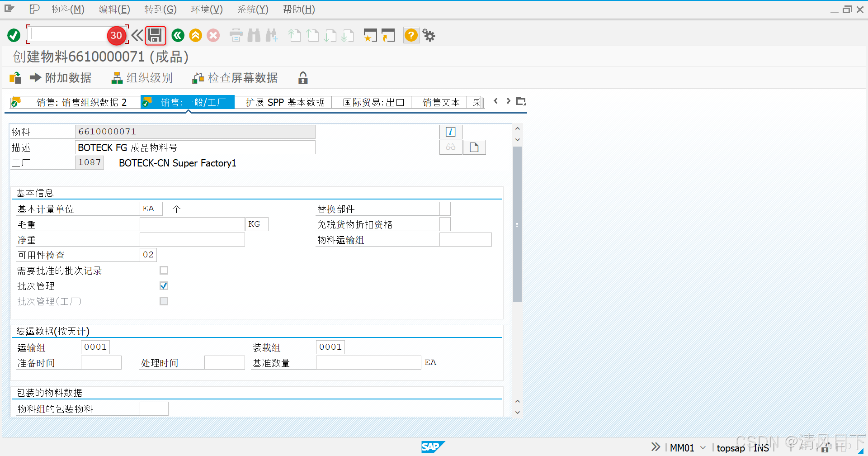Click the 装载组 field with 0001

click(330, 347)
